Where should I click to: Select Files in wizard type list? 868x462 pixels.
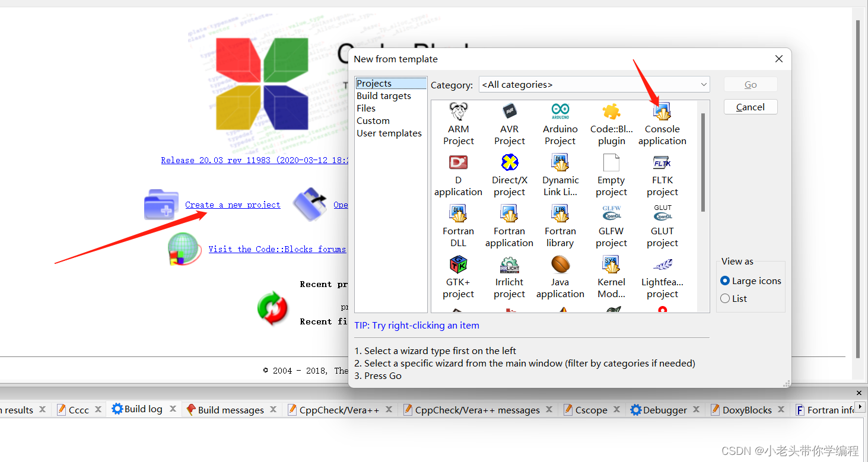pyautogui.click(x=366, y=108)
